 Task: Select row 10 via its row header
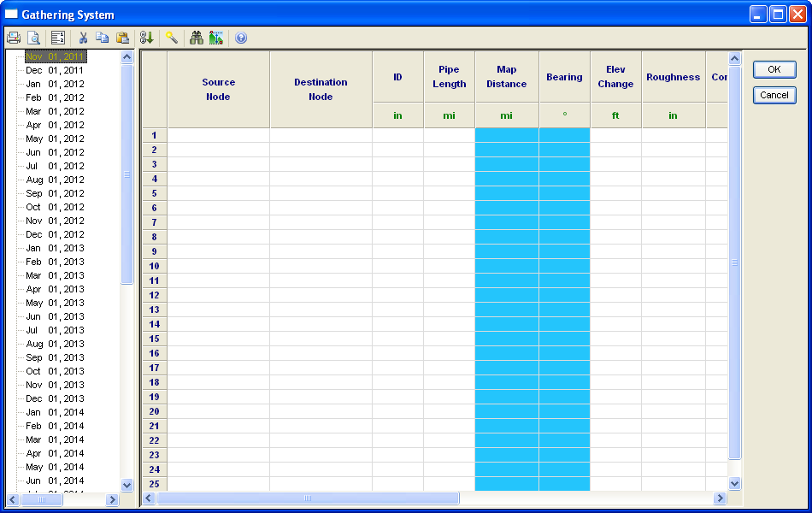pyautogui.click(x=154, y=266)
